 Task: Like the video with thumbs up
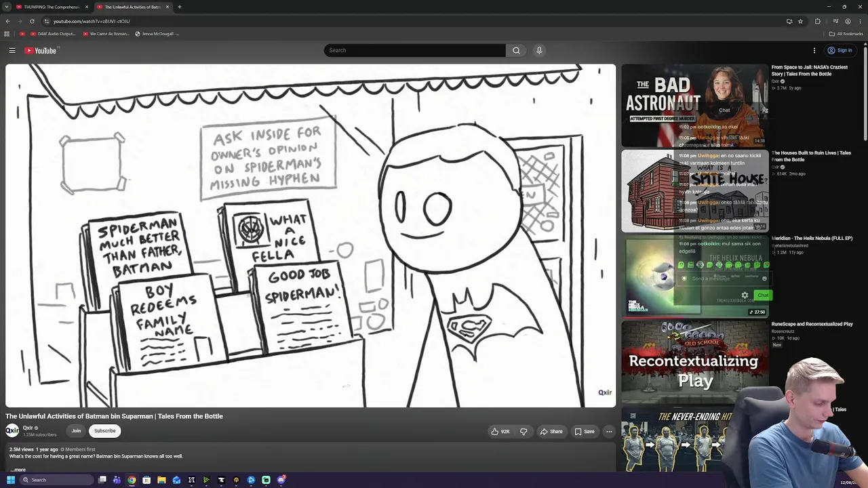pyautogui.click(x=500, y=431)
